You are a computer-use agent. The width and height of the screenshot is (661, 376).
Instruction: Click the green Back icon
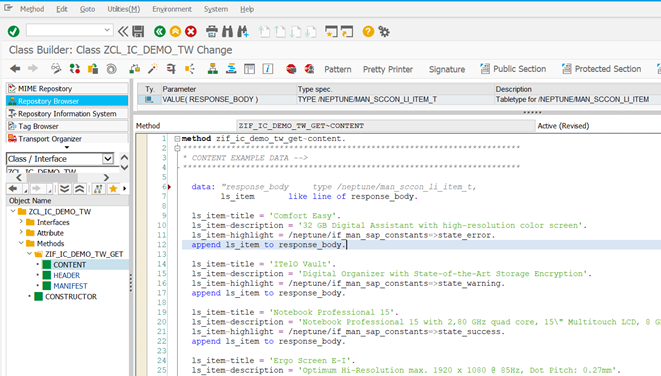(160, 31)
